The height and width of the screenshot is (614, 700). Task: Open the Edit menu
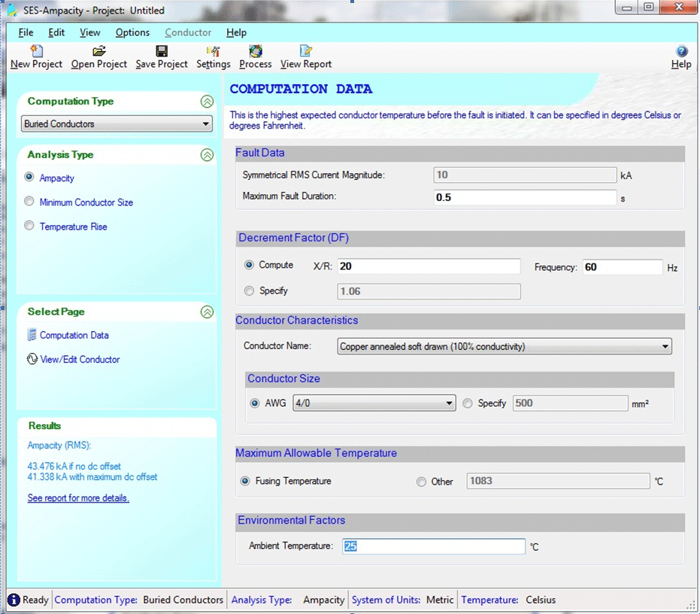coord(56,32)
